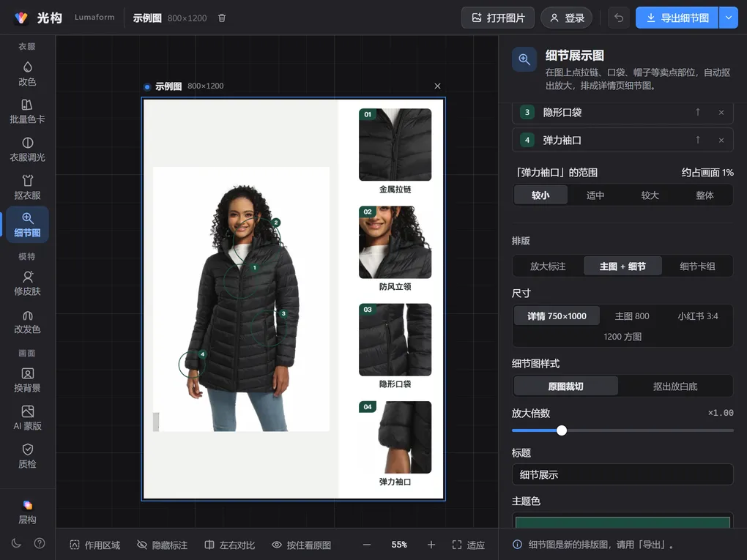Image resolution: width=747 pixels, height=560 pixels.
Task: Toggle 左右对比 side-by-side compare
Action: (x=230, y=545)
